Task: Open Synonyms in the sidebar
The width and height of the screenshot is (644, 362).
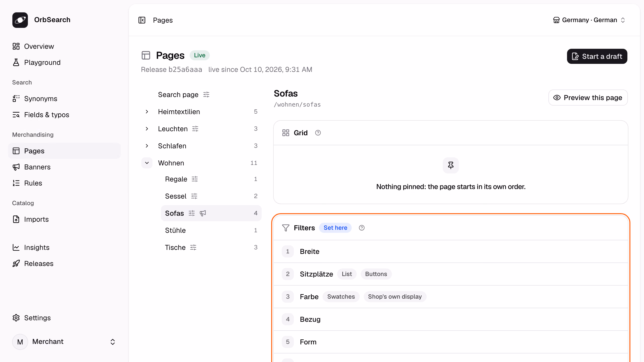Action: [64, 99]
